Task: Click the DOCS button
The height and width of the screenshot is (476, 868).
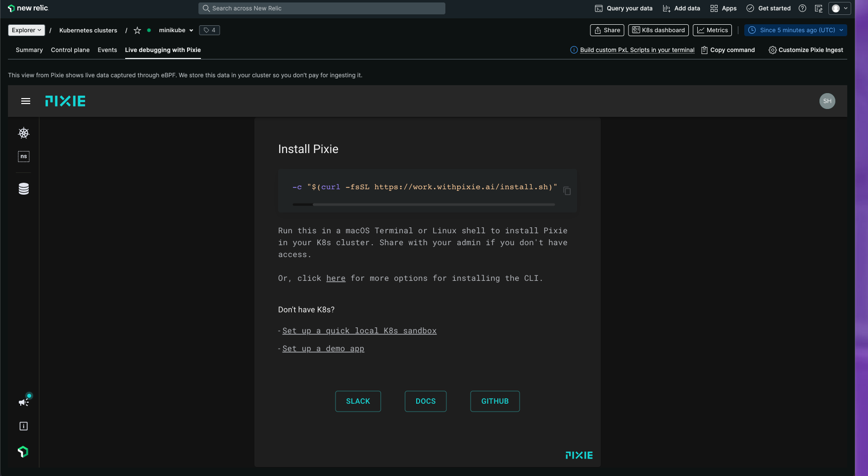Action: [x=426, y=401]
